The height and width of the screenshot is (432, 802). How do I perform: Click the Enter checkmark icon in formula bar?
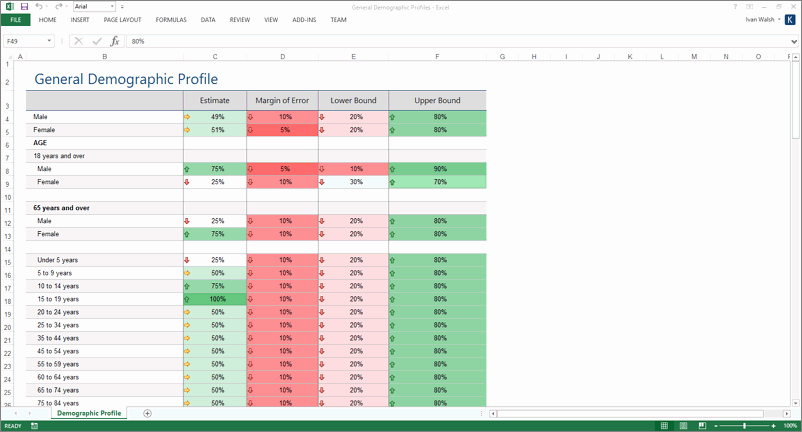[x=97, y=41]
